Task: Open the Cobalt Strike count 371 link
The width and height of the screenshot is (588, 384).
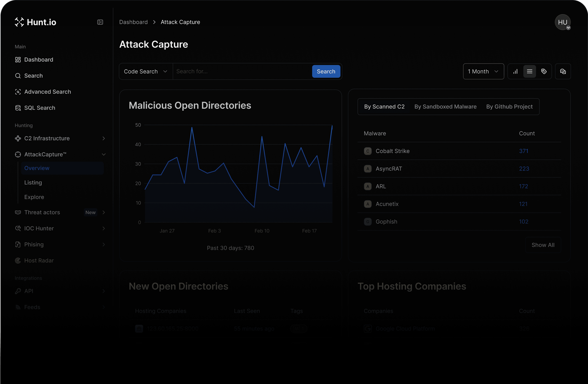Action: coord(524,151)
